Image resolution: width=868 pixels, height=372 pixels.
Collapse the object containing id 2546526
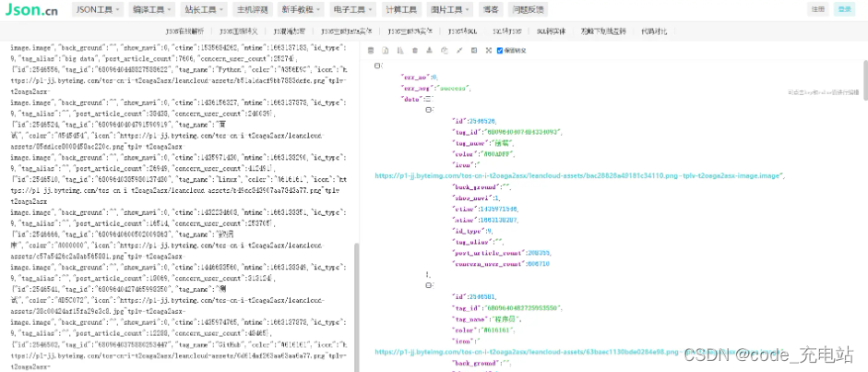pos(428,110)
